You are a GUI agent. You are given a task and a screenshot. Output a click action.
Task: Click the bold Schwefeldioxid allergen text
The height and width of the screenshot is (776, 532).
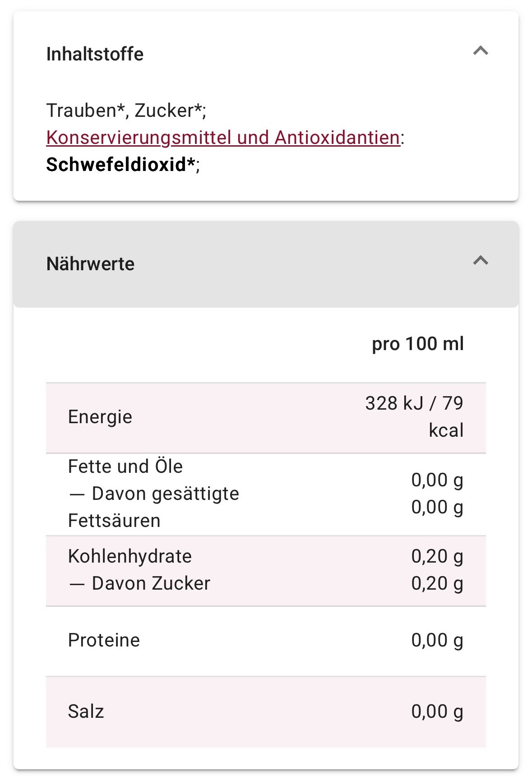tap(123, 165)
